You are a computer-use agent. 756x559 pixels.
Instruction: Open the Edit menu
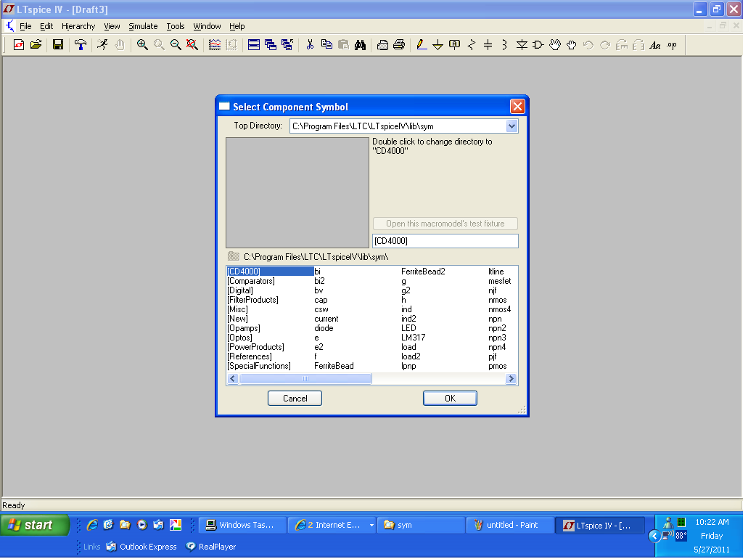46,26
